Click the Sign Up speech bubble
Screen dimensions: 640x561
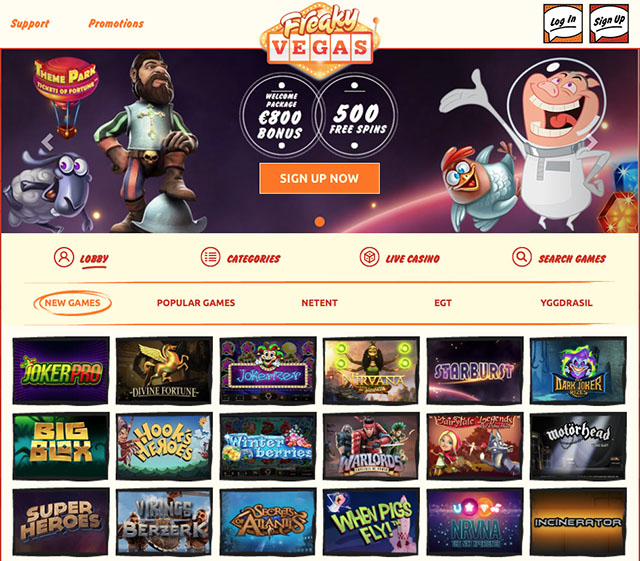point(609,24)
